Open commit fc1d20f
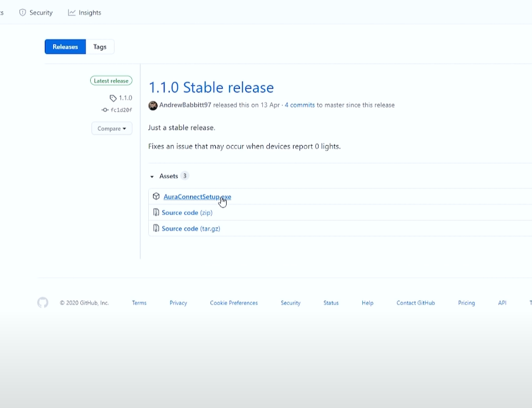The width and height of the screenshot is (532, 408). click(121, 110)
